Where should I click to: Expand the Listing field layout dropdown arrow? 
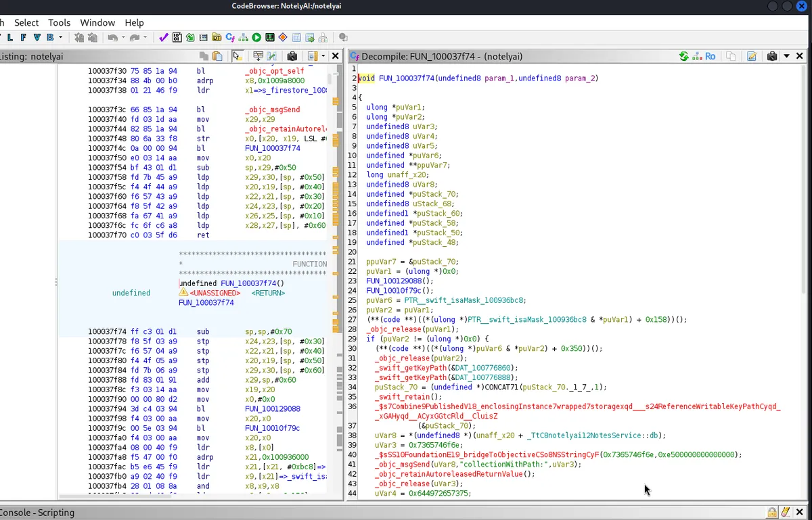(x=323, y=56)
